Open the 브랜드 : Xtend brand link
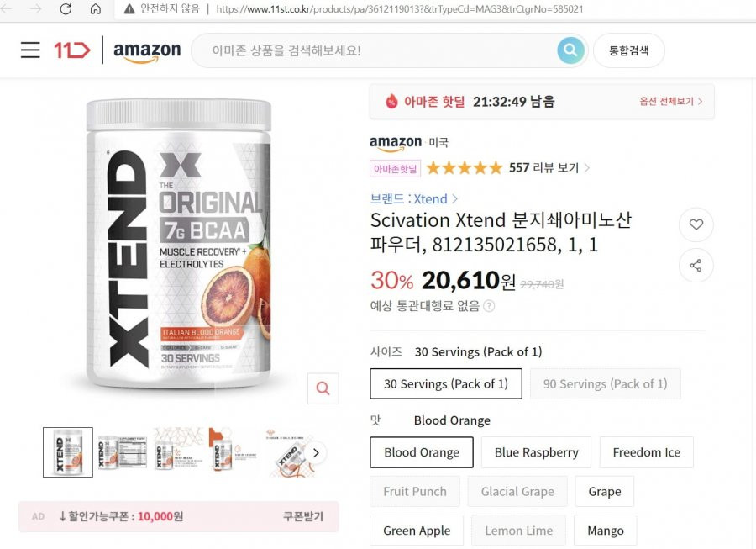 (x=413, y=198)
